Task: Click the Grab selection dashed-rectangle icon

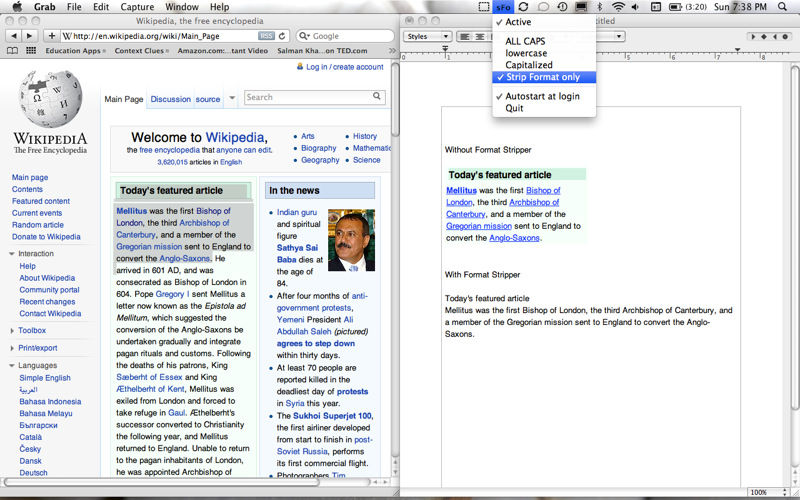Action: [x=484, y=7]
